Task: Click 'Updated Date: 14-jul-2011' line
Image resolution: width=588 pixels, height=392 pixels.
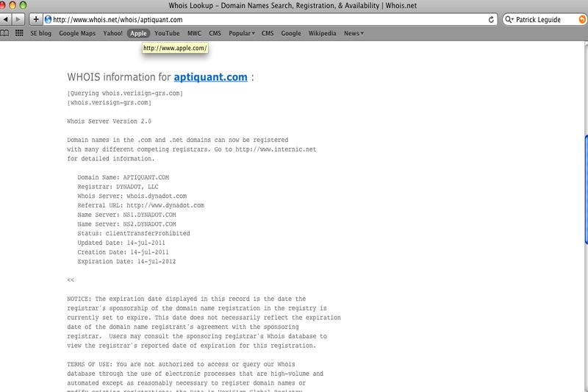Action: coord(121,243)
